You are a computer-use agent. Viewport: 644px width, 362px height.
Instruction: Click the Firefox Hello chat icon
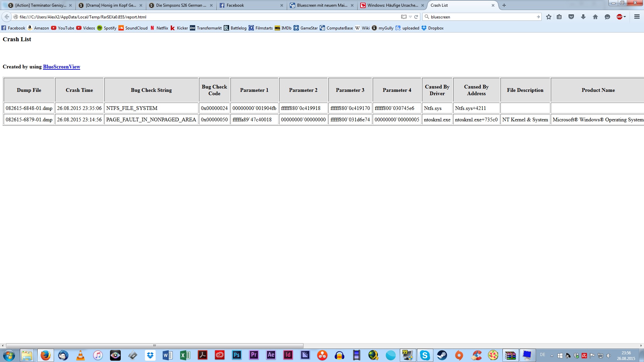click(607, 17)
